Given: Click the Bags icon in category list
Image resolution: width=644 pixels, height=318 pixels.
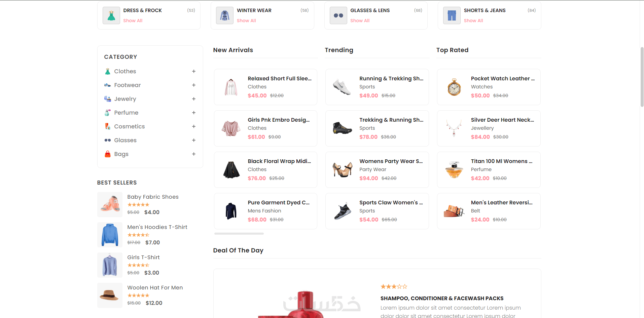Looking at the screenshot, I should click(108, 154).
